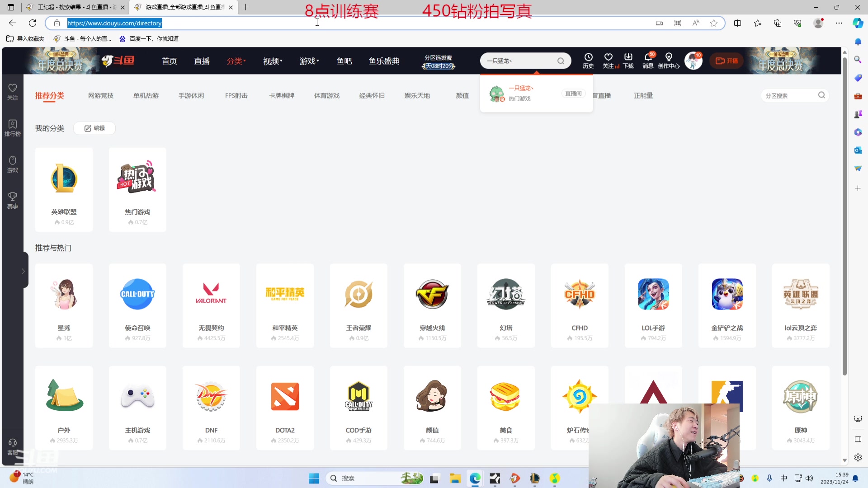The width and height of the screenshot is (868, 488).
Task: Open the 英雄联盟 category card
Action: pyautogui.click(x=64, y=189)
